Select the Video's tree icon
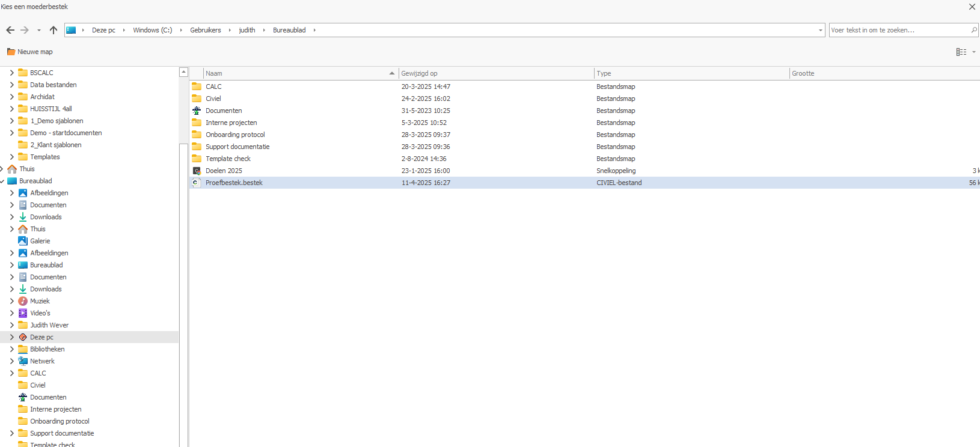The height and width of the screenshot is (447, 980). point(23,313)
